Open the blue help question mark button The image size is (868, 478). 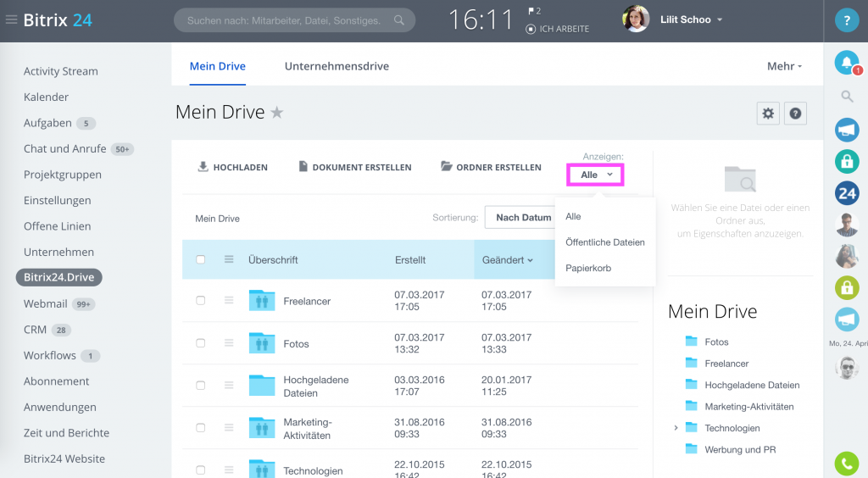pos(847,21)
